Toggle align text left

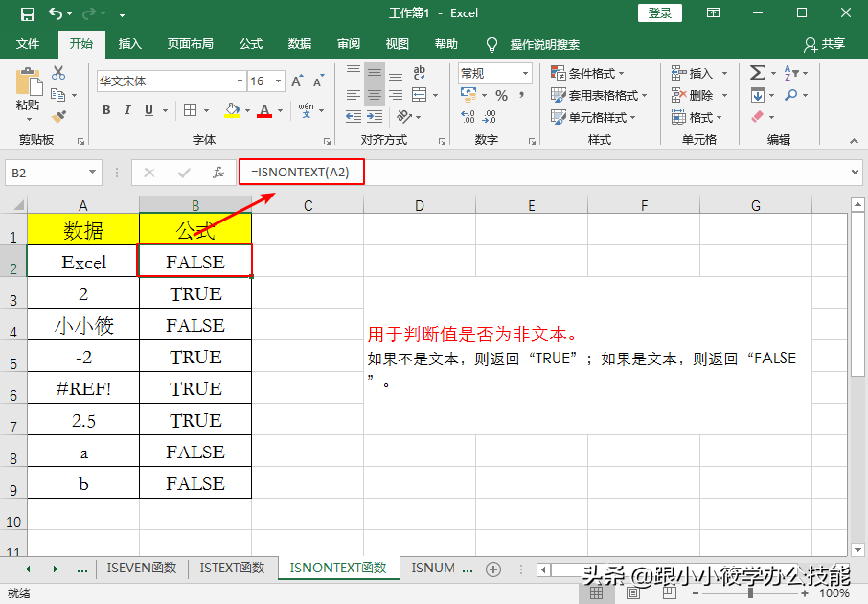point(354,95)
